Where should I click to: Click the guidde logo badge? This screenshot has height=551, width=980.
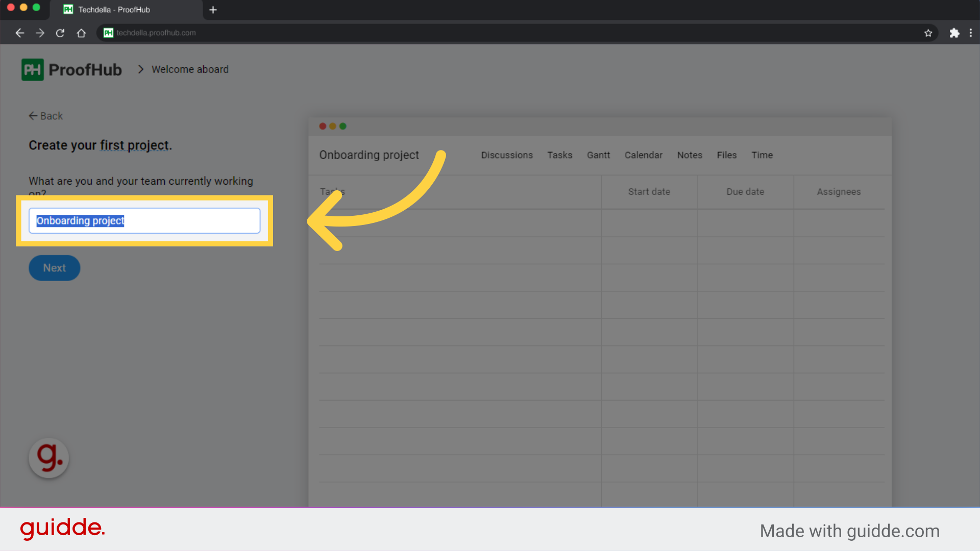click(48, 458)
